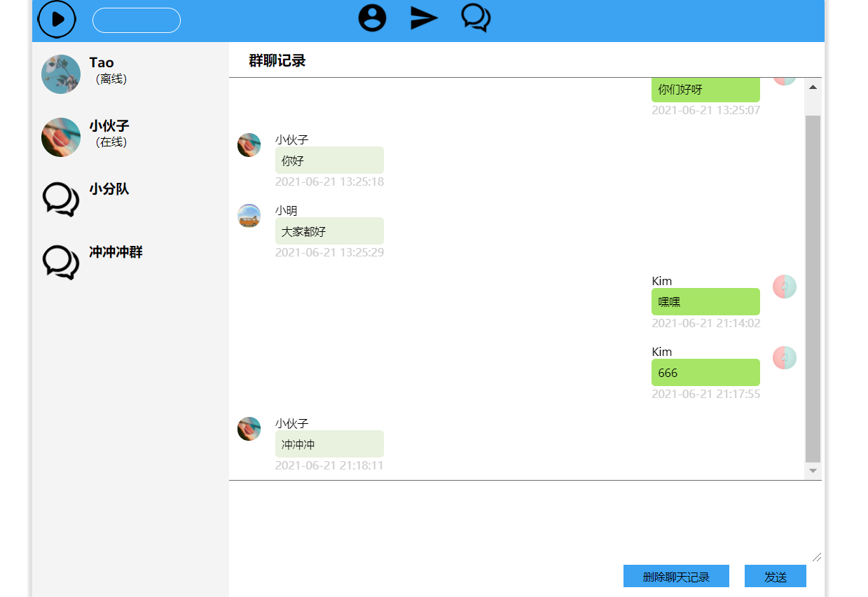This screenshot has width=868, height=597.
Task: Click 小伙子's avatar in the sidebar
Action: 60,137
